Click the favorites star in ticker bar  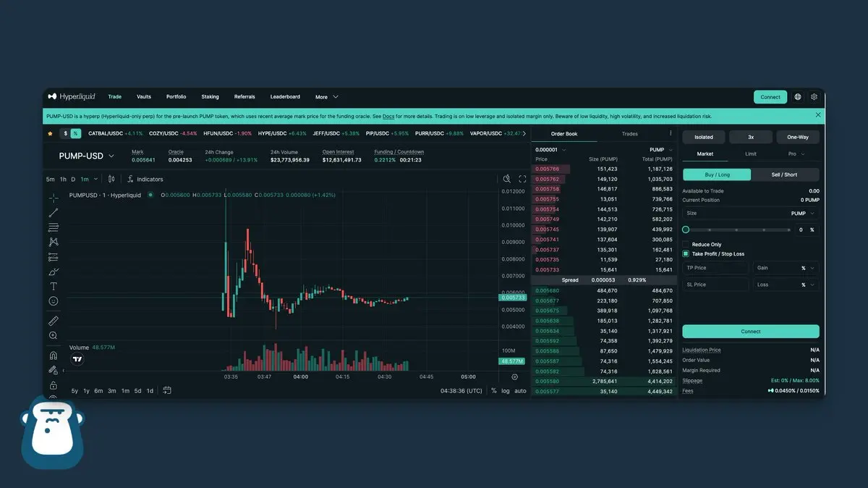[50, 133]
